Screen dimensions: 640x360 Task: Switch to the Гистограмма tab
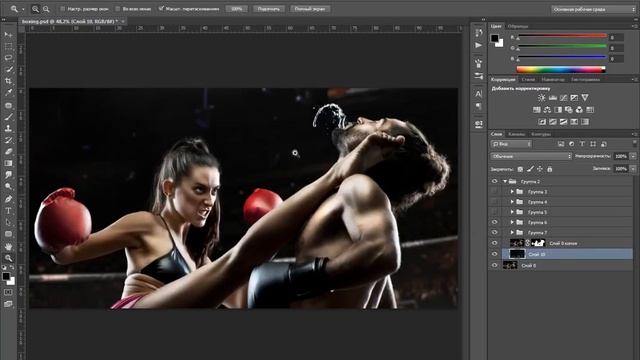click(x=585, y=80)
